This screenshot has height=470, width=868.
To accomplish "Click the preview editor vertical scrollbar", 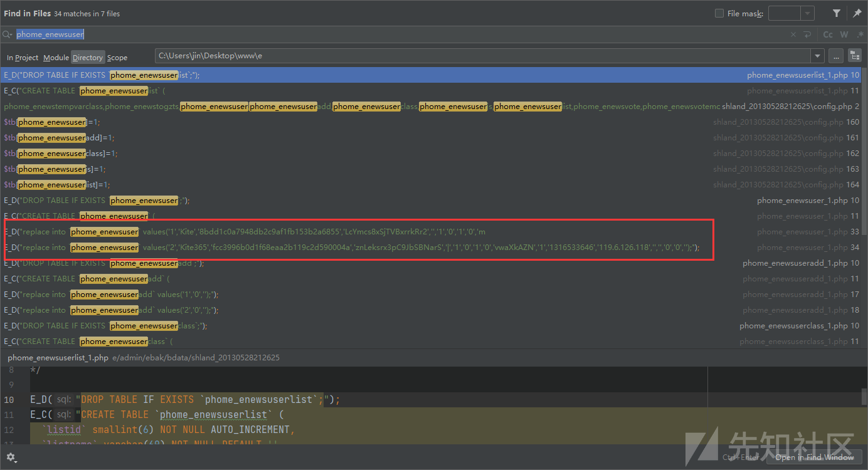I will pos(864,396).
